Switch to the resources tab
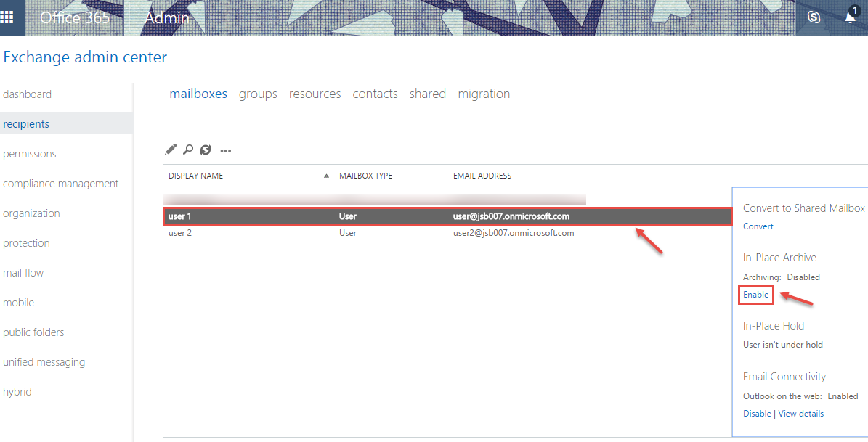 [315, 94]
